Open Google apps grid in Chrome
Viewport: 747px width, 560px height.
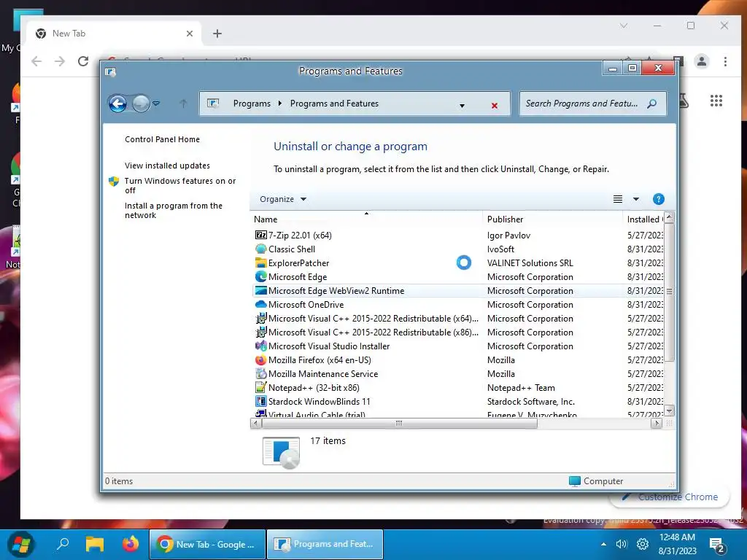pyautogui.click(x=716, y=101)
